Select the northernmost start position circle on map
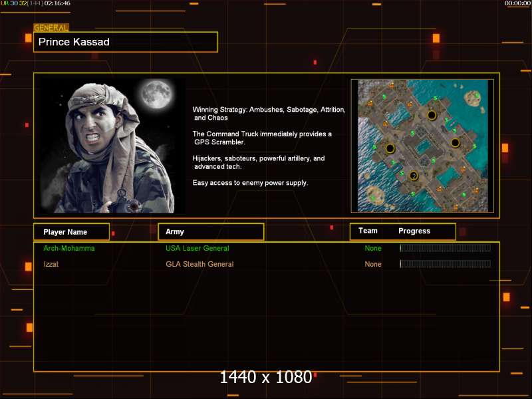The height and width of the screenshot is (399, 532). click(x=432, y=115)
